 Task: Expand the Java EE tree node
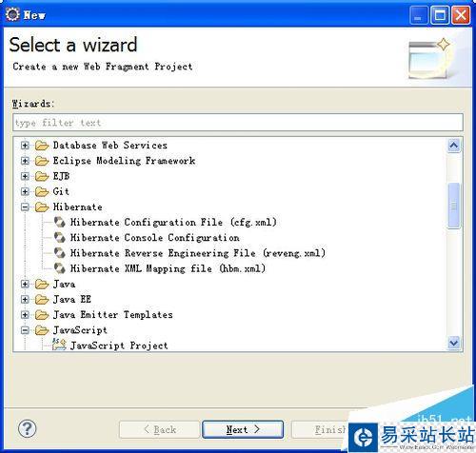25,299
